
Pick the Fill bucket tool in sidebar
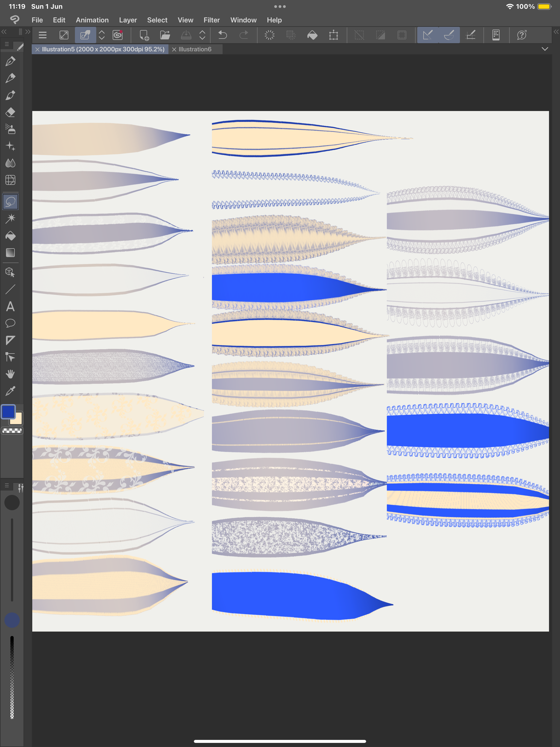click(x=10, y=236)
